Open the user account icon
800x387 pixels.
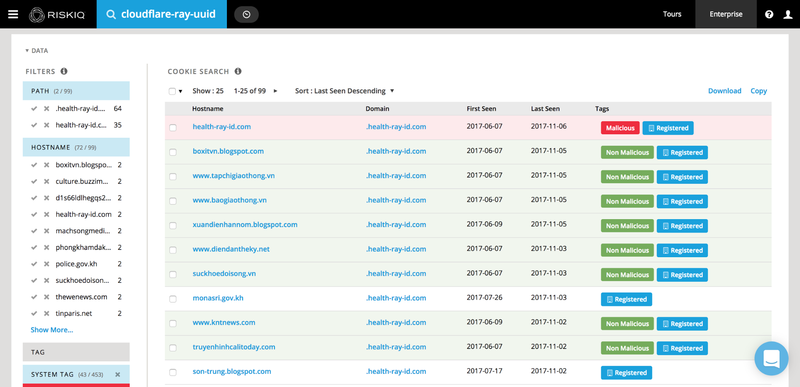788,14
